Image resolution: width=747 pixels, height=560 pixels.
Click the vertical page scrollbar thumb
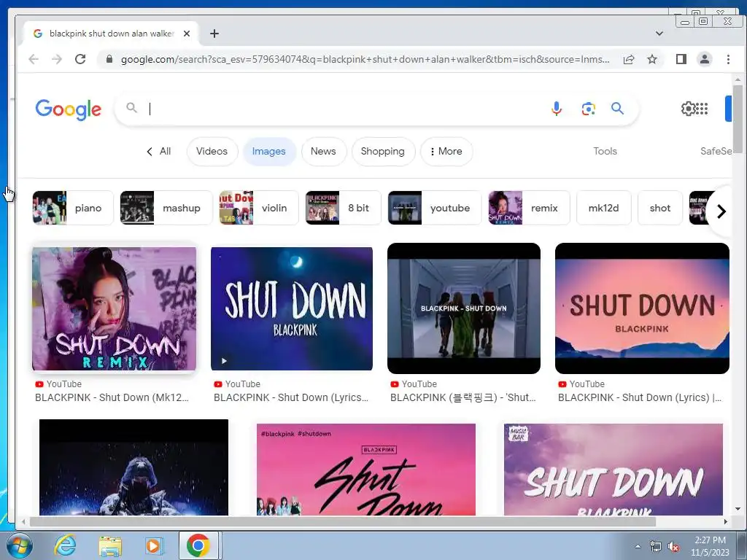click(738, 119)
